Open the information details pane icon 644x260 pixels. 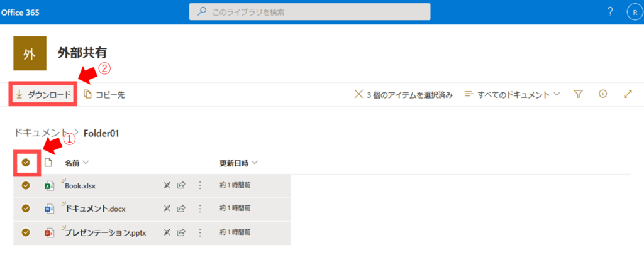603,94
